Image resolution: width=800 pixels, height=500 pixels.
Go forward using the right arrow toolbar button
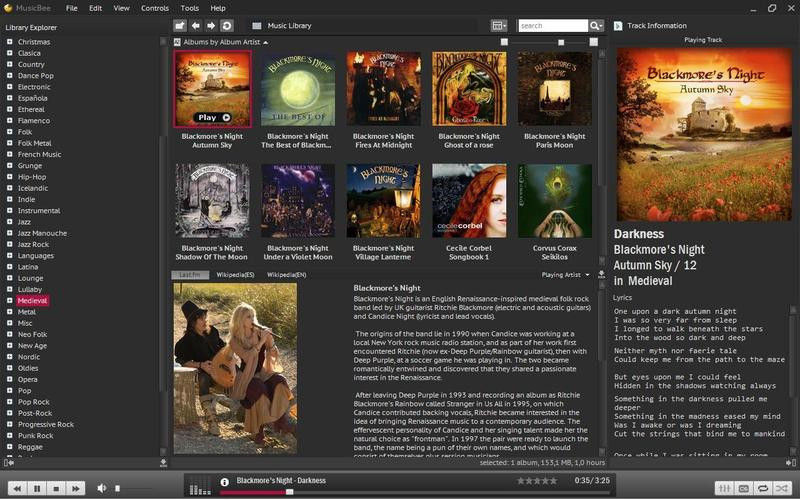(x=211, y=26)
